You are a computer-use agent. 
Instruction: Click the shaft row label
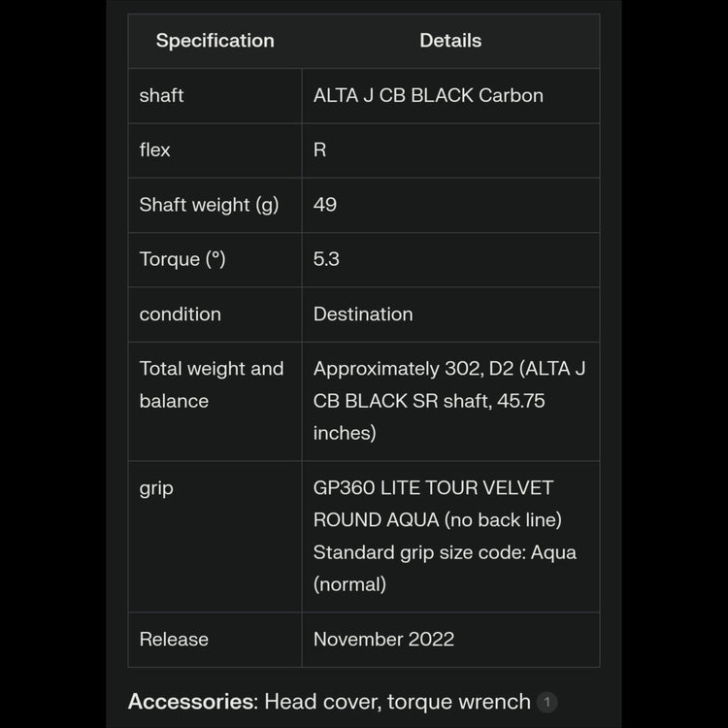[161, 95]
